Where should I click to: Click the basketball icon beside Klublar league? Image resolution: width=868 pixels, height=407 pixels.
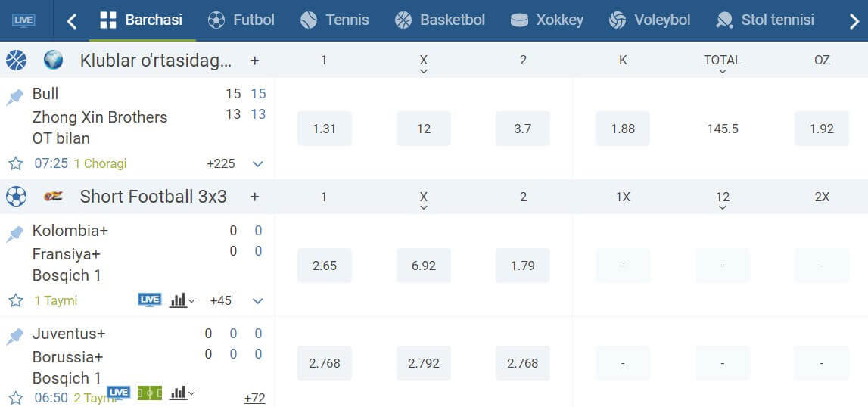pos(16,60)
